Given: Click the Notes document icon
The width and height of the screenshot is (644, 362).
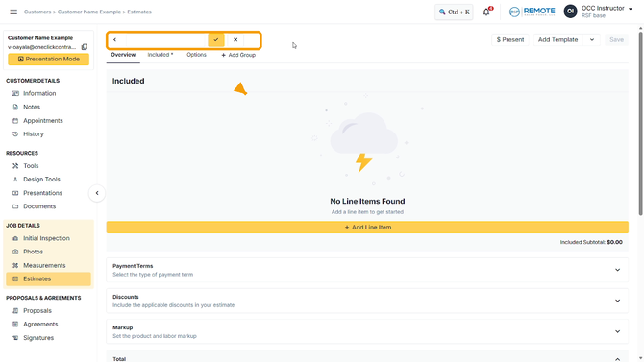Looking at the screenshot, I should coord(15,108).
